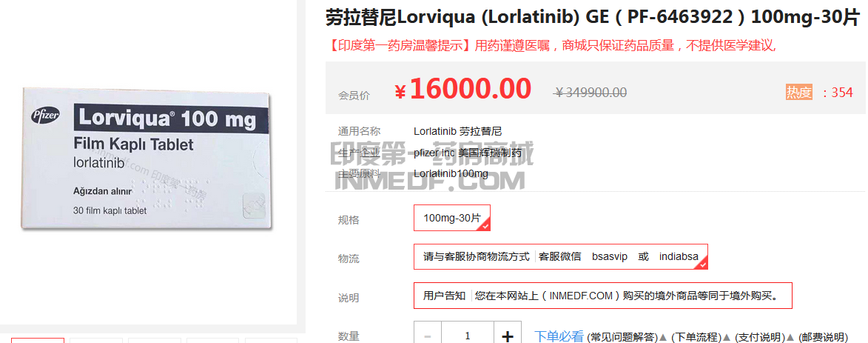Open the 下单必看 link

point(559,336)
